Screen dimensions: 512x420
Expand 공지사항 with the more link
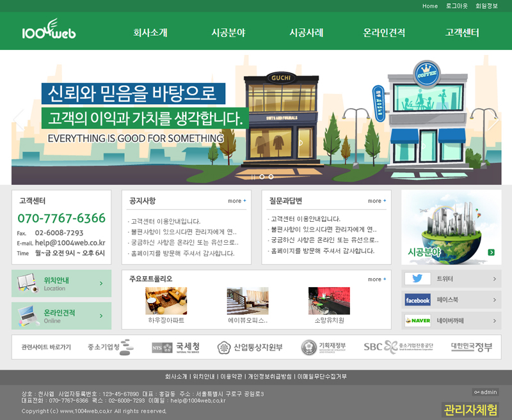[x=237, y=201]
